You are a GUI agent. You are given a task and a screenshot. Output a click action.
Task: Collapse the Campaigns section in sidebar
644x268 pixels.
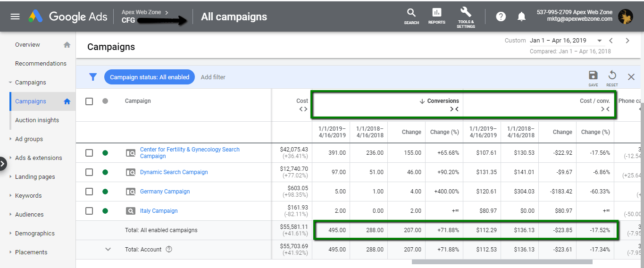click(x=10, y=83)
